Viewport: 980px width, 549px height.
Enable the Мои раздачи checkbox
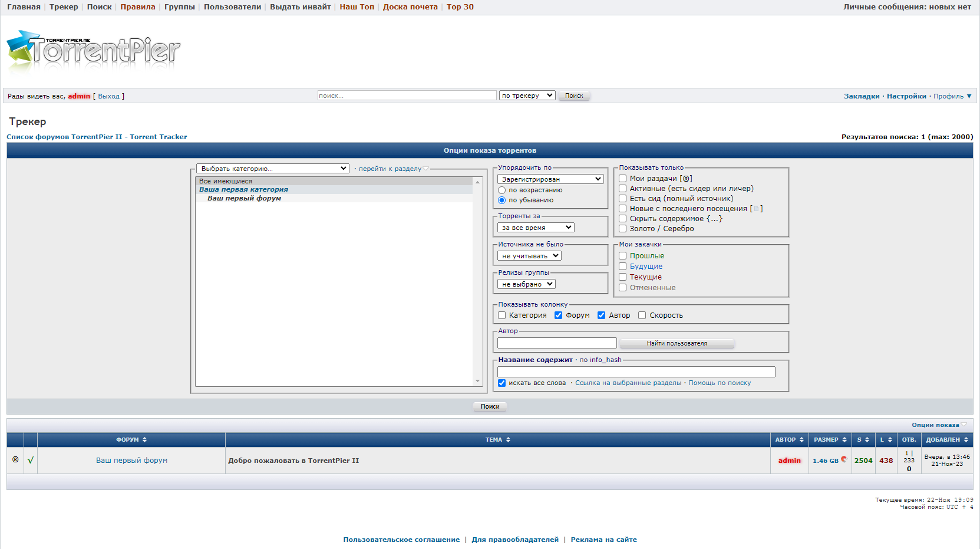(x=622, y=179)
